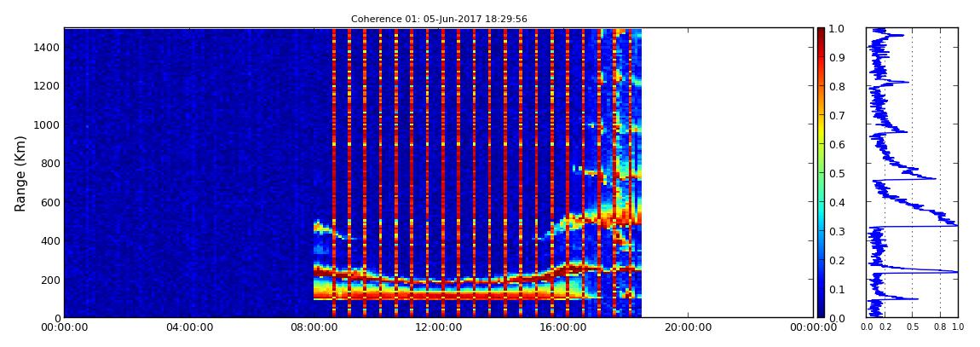Click the colorbar 0.2 tick label
Screen dimensions: 980x347
836,260
